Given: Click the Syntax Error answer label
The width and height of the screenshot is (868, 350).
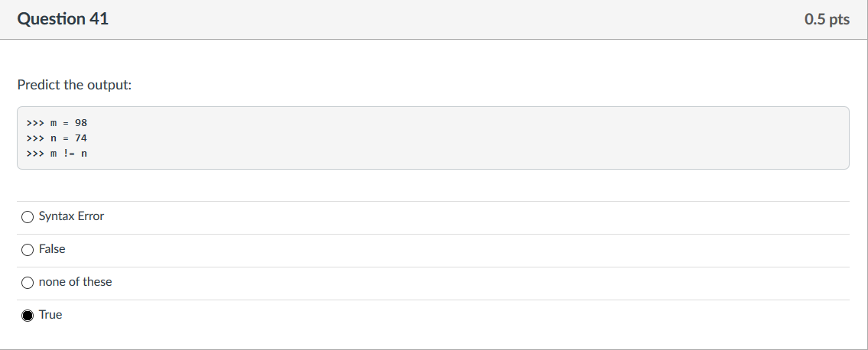Looking at the screenshot, I should 71,216.
